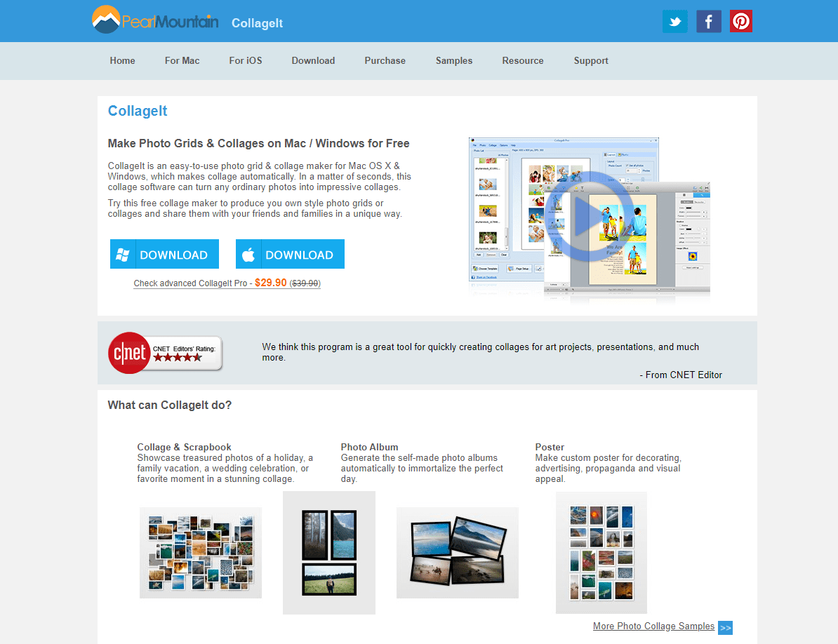This screenshot has height=644, width=838.
Task: Download CollageIt for Mac
Action: [x=290, y=254]
